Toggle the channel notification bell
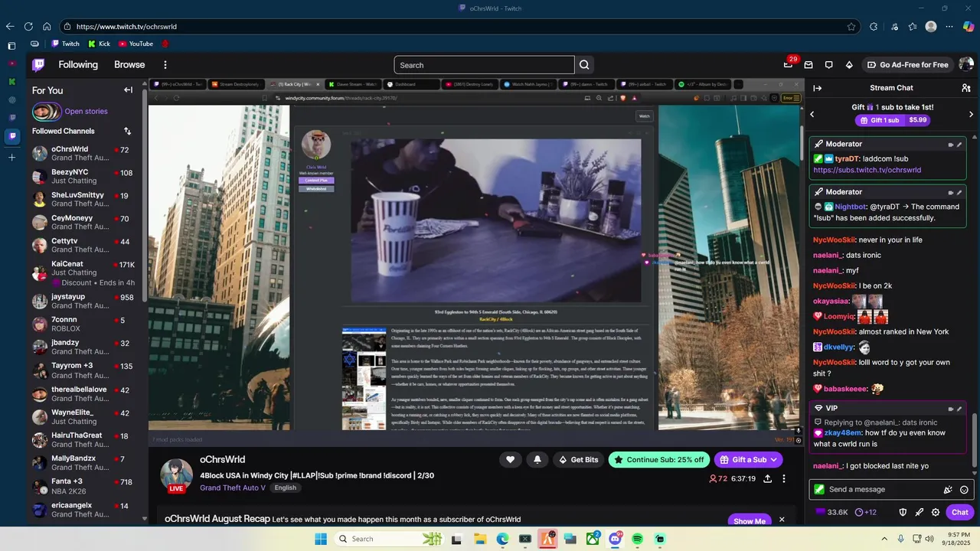The width and height of the screenshot is (980, 551). tap(537, 459)
